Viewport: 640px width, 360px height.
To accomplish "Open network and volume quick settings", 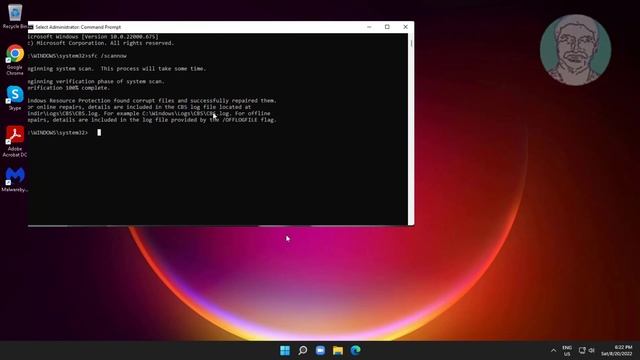I will [x=587, y=351].
